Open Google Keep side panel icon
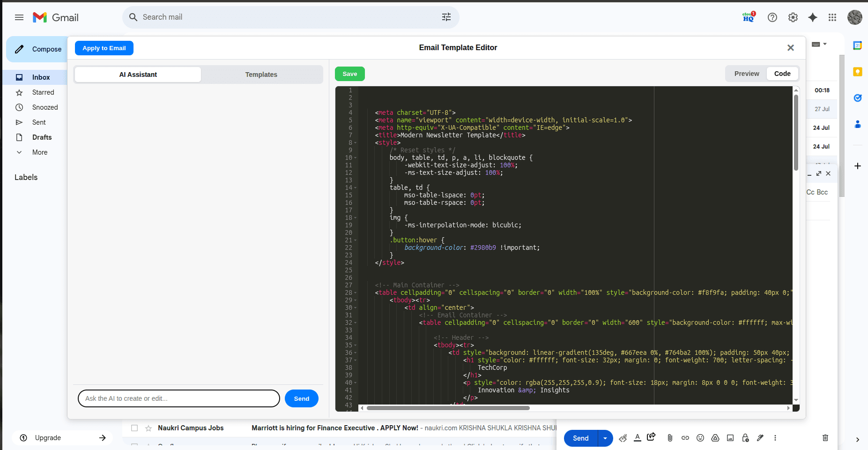868x450 pixels. click(858, 72)
